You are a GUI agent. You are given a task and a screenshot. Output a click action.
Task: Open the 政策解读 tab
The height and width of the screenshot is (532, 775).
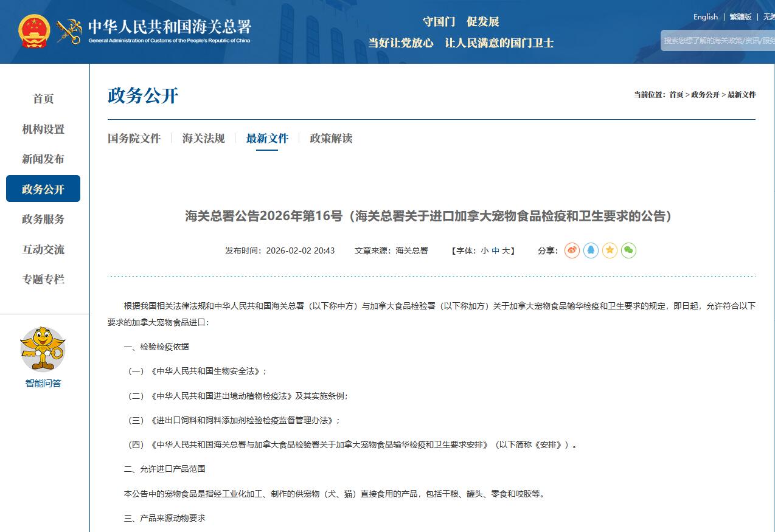point(331,138)
